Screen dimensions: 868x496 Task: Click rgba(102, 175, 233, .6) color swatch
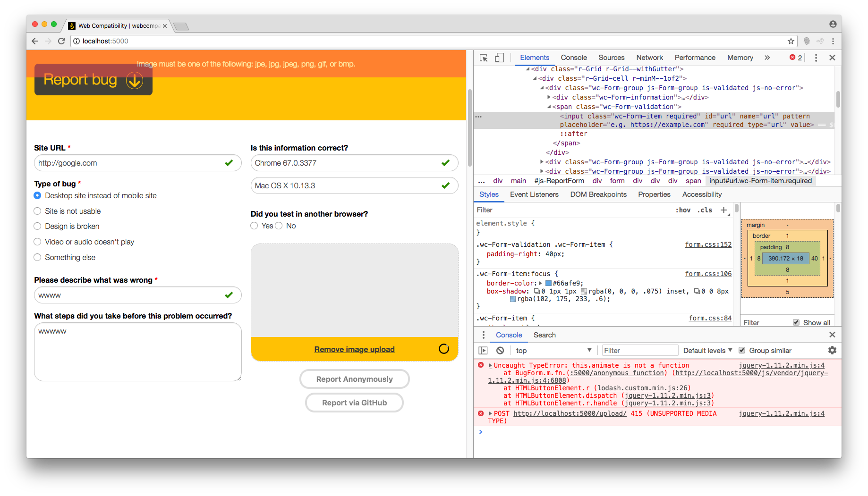tap(513, 299)
